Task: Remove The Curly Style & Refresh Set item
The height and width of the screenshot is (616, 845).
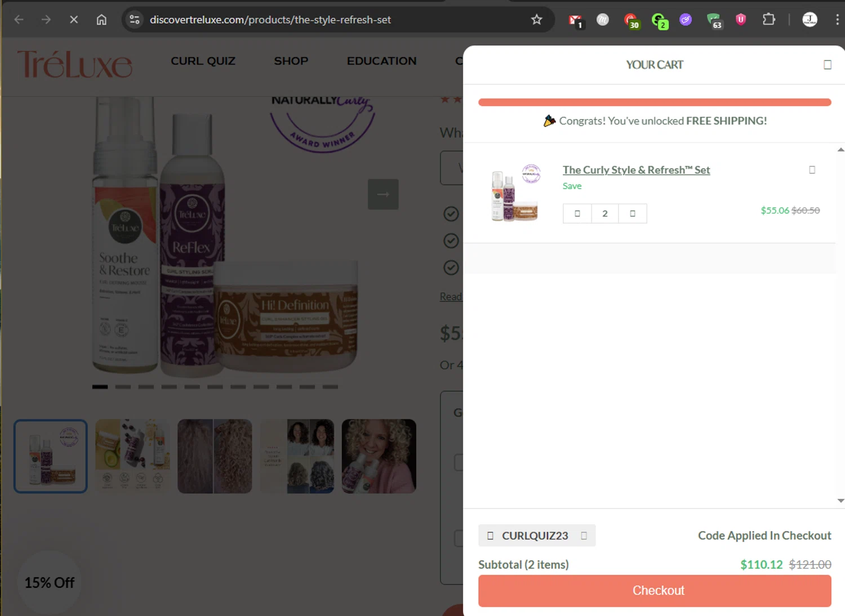Action: point(812,169)
